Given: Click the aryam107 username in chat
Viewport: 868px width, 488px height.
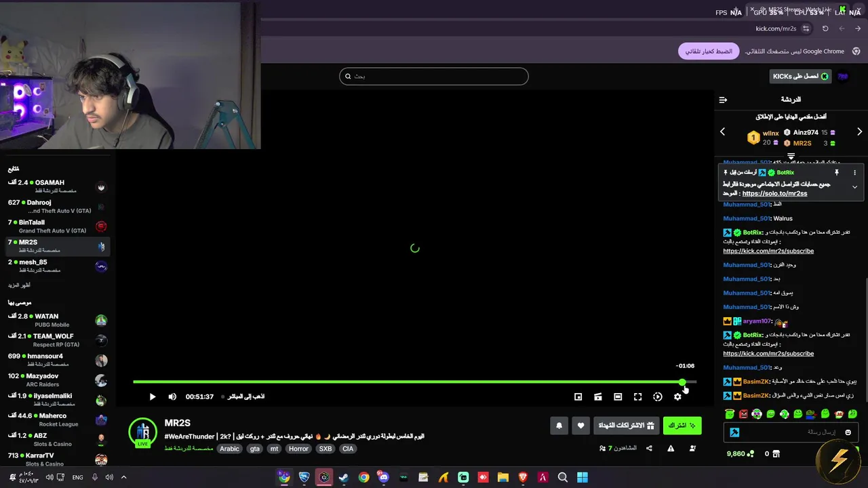Looking at the screenshot, I should (757, 321).
